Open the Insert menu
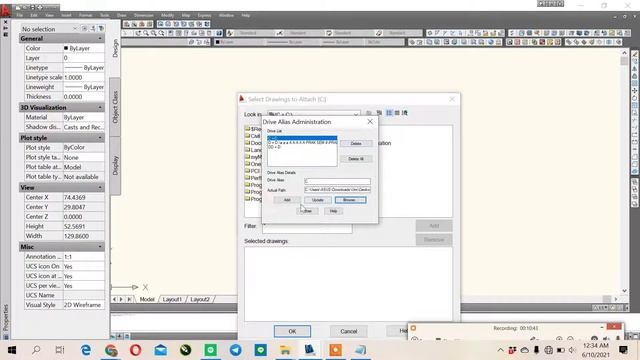The image size is (640, 360). (x=66, y=15)
